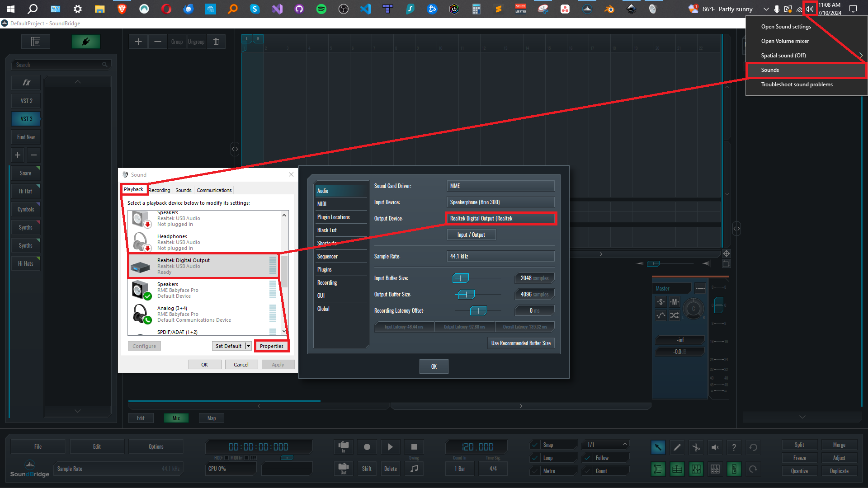Click the fx button in plugin browser
The width and height of the screenshot is (868, 488).
click(26, 83)
